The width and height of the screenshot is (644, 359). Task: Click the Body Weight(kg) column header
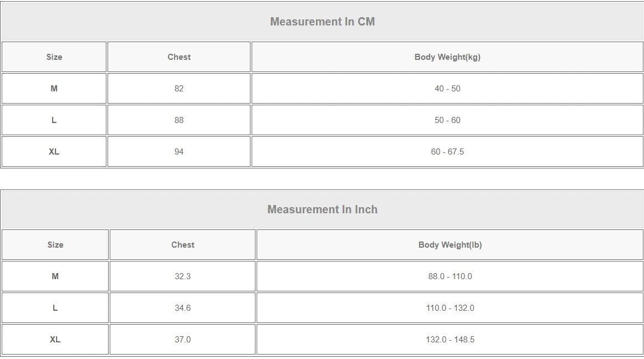(x=447, y=57)
